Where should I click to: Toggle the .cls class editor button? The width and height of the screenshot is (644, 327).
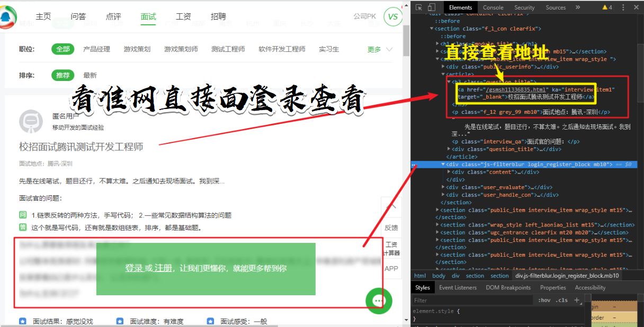(x=561, y=300)
